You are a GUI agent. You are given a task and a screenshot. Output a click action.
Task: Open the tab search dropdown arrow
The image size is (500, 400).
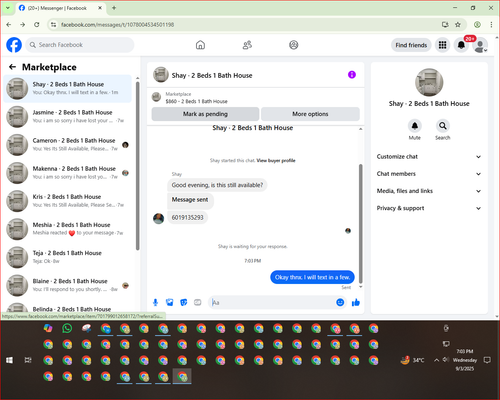pos(7,8)
